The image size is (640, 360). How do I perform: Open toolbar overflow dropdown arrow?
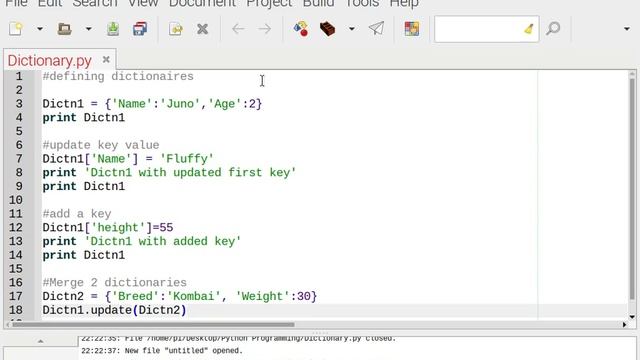pos(627,29)
